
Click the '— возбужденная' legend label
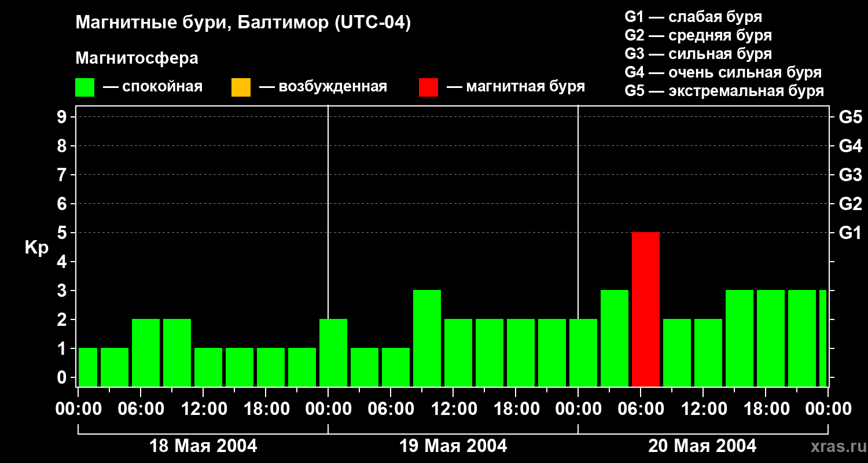coord(323,87)
